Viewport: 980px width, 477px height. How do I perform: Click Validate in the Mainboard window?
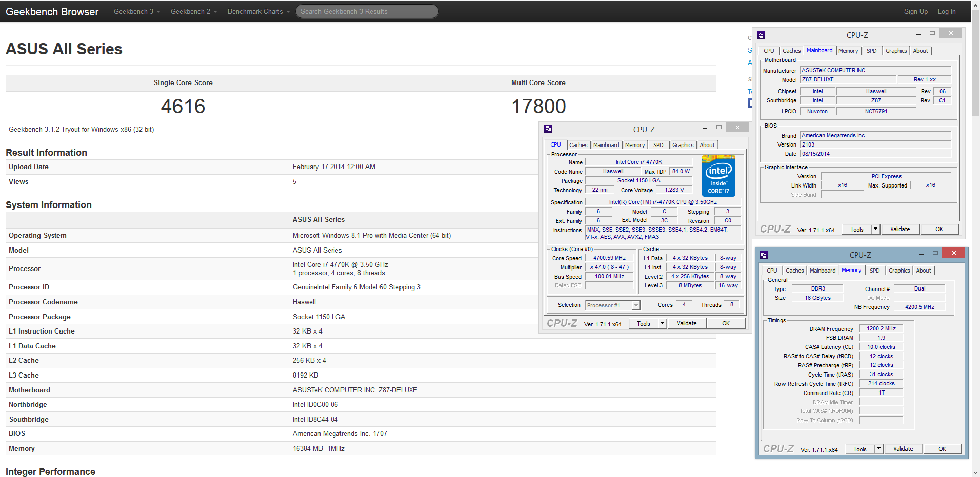point(900,229)
